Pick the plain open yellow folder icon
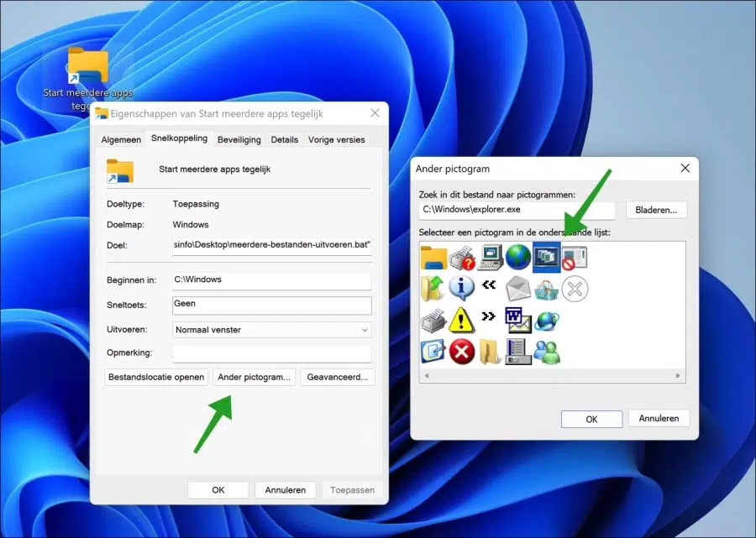 coord(491,352)
